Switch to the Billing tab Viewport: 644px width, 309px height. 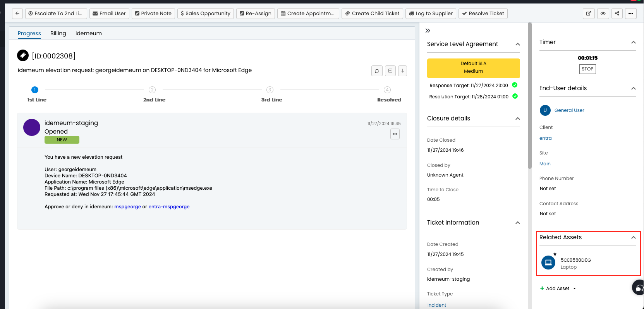58,33
